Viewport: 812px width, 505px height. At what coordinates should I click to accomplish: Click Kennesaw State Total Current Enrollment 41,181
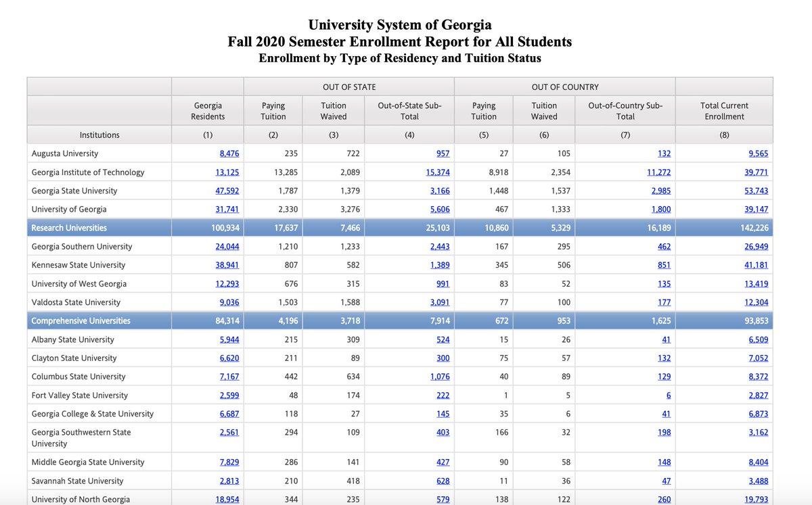click(x=758, y=265)
